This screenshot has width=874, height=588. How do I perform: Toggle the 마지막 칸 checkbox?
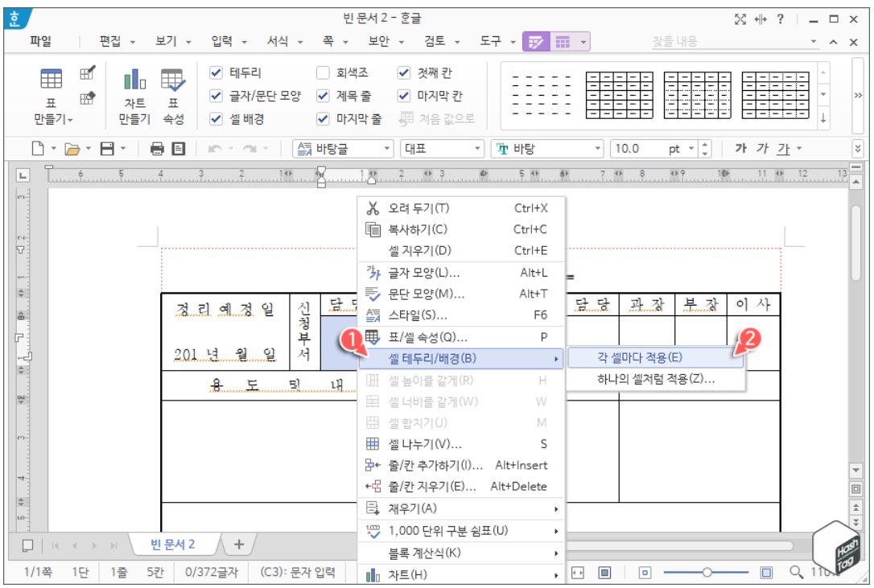(404, 96)
